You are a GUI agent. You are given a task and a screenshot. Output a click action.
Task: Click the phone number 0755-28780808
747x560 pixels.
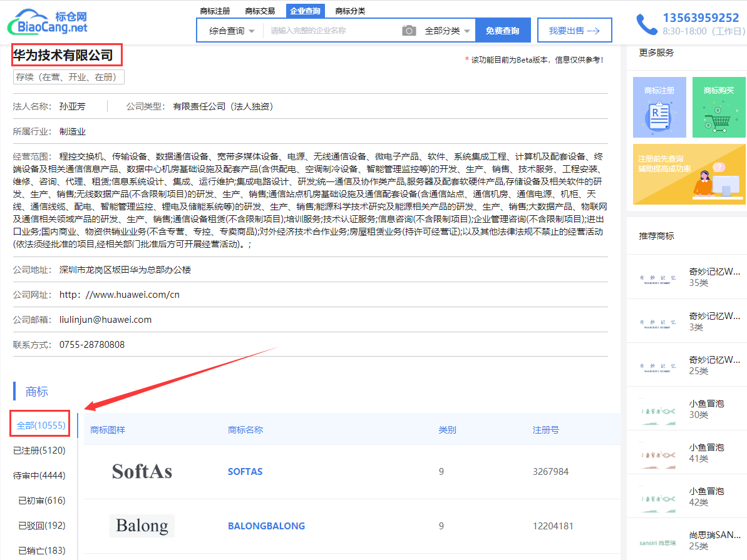(92, 344)
